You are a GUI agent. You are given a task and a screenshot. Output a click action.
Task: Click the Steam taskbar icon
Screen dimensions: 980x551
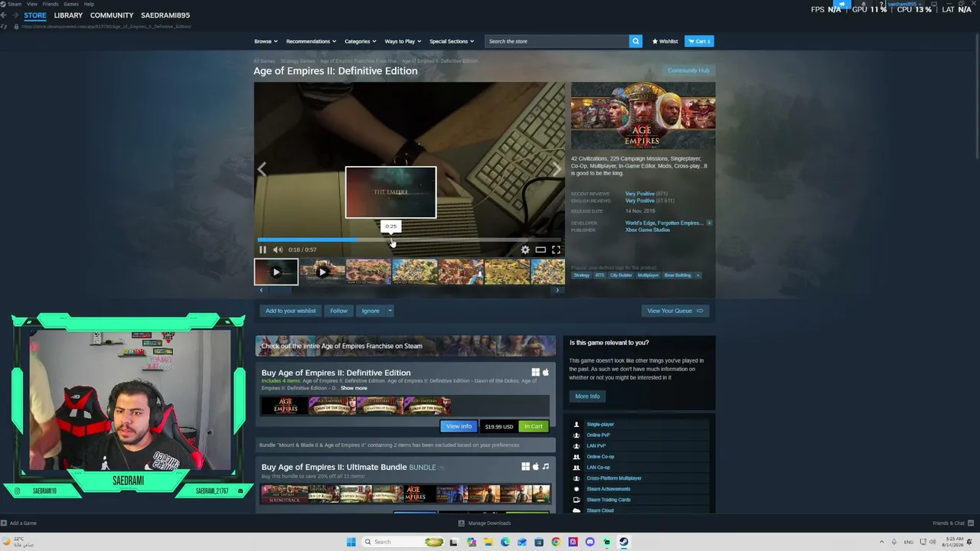pyautogui.click(x=624, y=542)
